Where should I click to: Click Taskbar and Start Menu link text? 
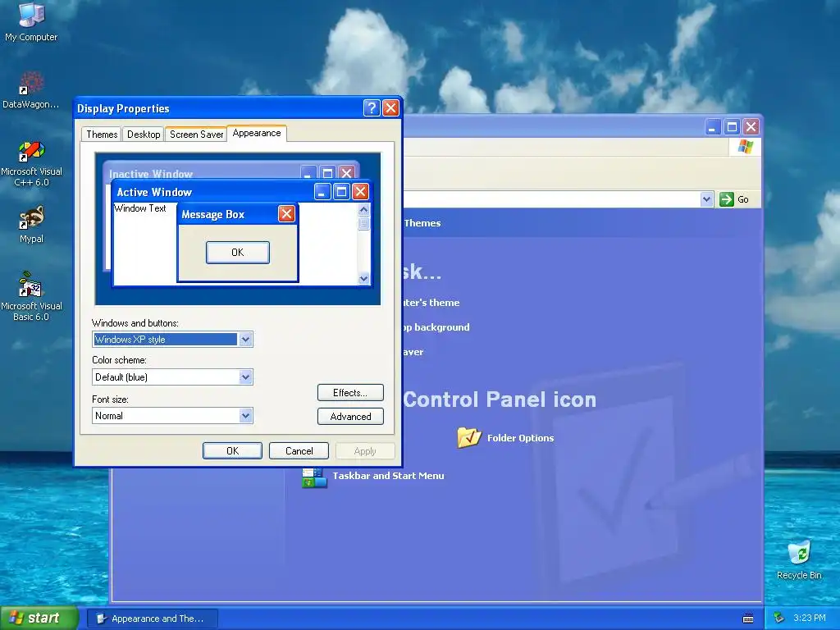click(x=388, y=476)
